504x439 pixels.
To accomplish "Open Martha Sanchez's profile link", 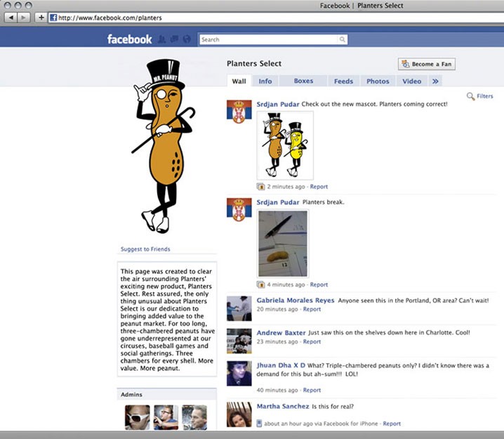I will pyautogui.click(x=283, y=406).
